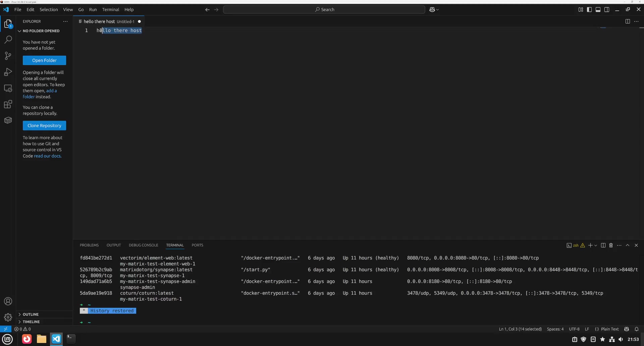Kill terminal with the trash icon
Screen dimensions: 644x346
(611, 245)
